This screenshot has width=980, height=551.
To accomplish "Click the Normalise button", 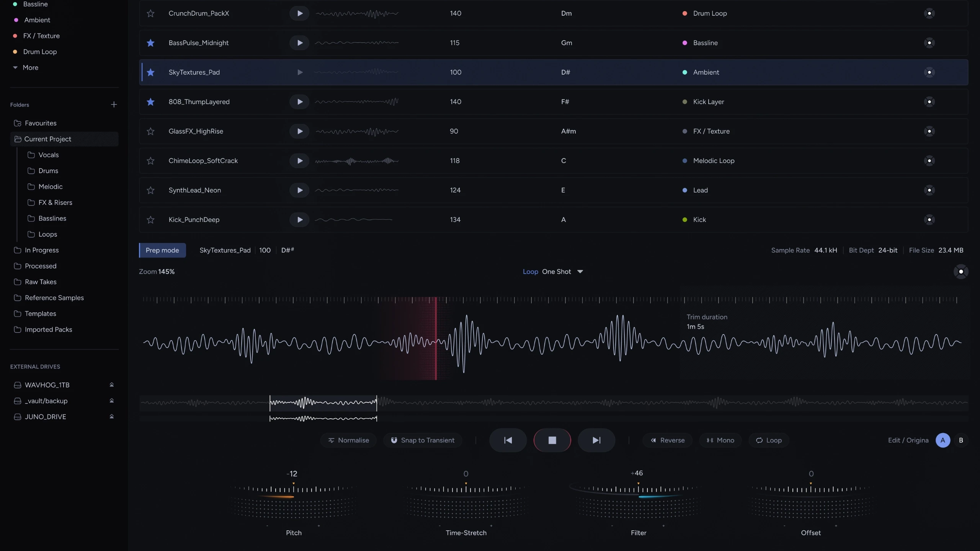I will click(x=348, y=440).
